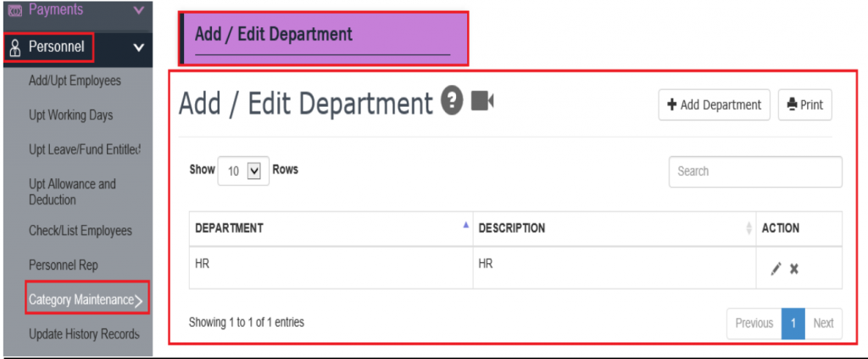Click the Add Department button
Screen dimensions: 868x359
click(x=714, y=105)
